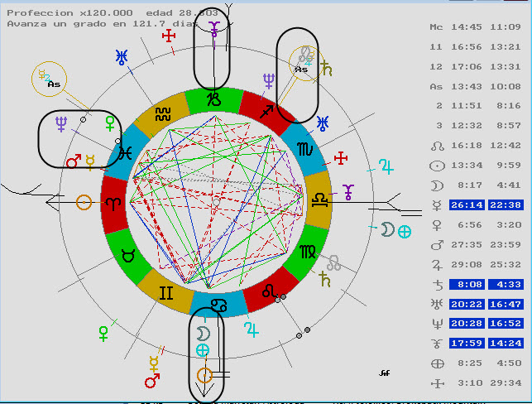
Task: Click the Libra sign on the zodiac ring
Action: pos(320,200)
